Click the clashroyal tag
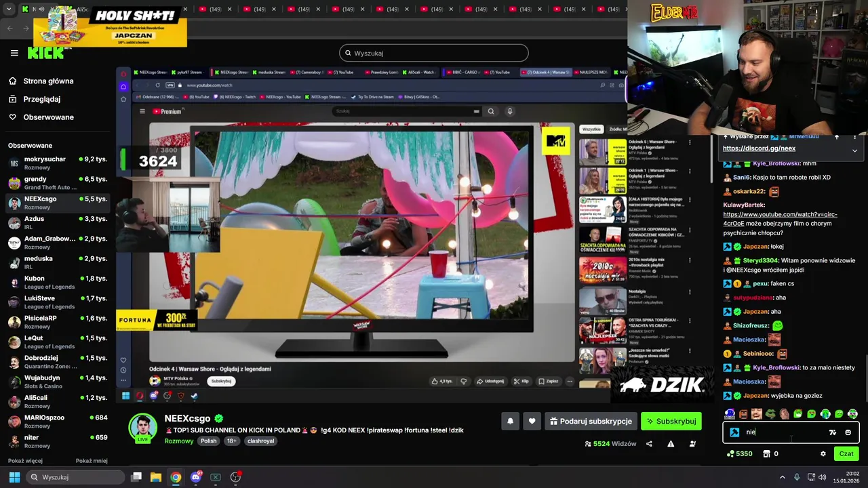 (x=260, y=441)
